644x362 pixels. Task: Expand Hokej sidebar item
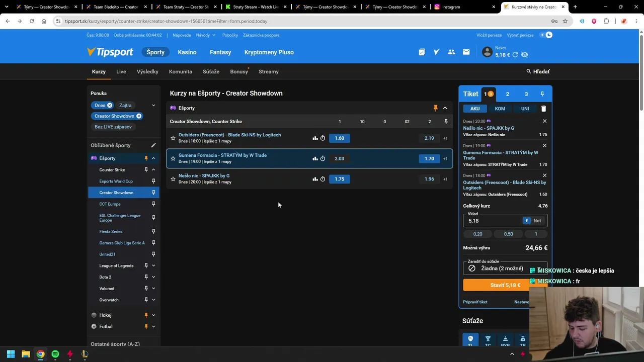[153, 315]
